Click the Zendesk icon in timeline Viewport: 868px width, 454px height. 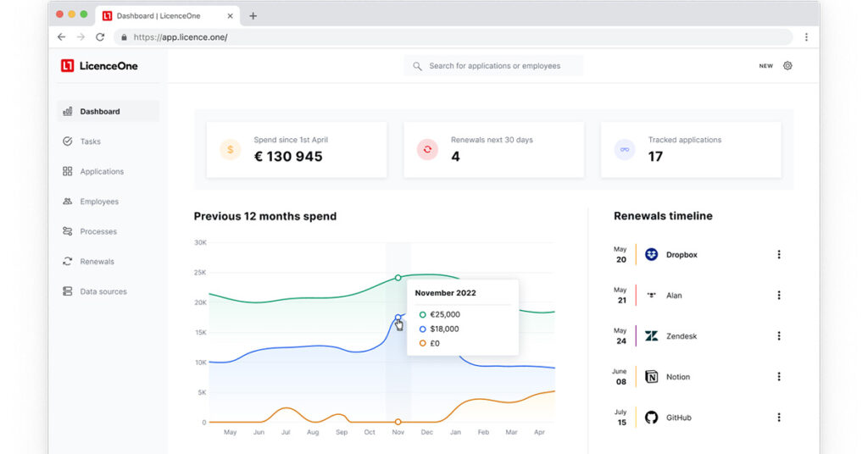(651, 336)
